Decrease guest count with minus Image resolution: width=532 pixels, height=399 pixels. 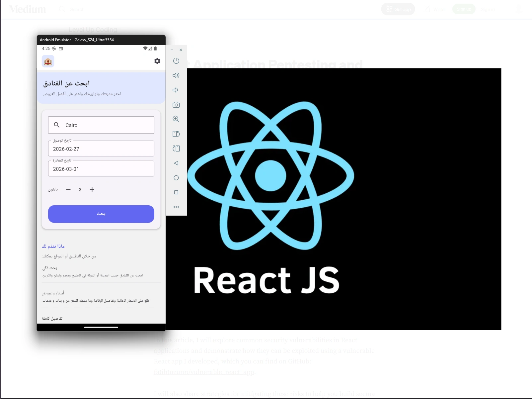68,189
